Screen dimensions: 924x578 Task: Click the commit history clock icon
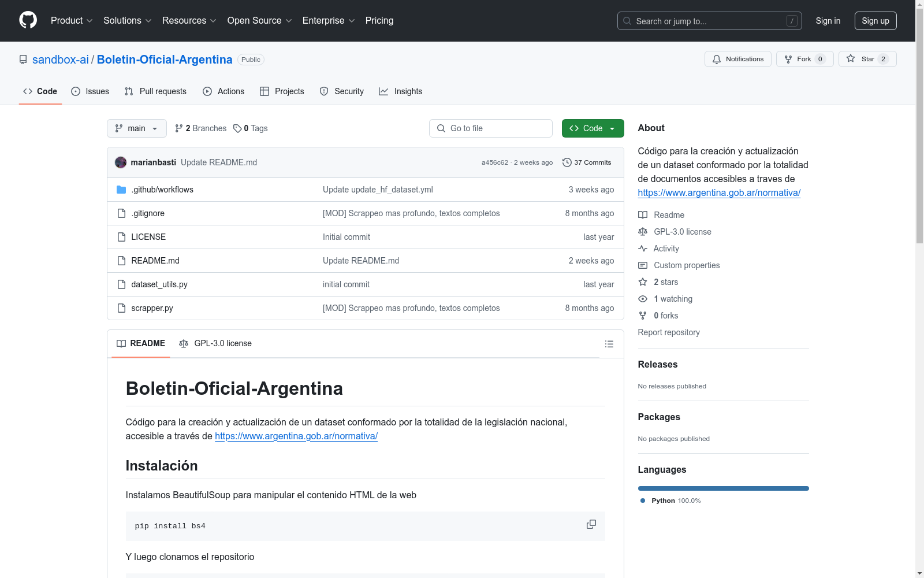pyautogui.click(x=567, y=162)
